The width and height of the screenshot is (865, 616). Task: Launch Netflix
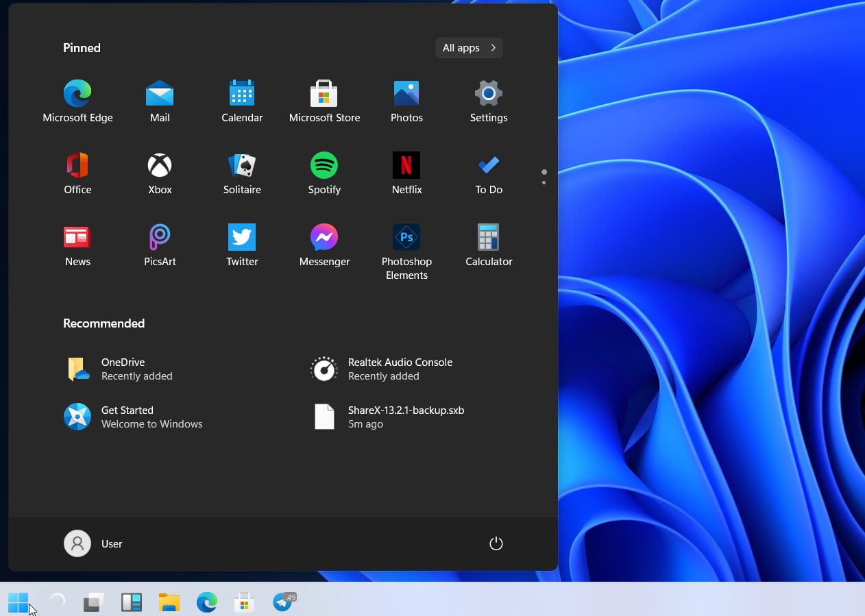tap(406, 173)
